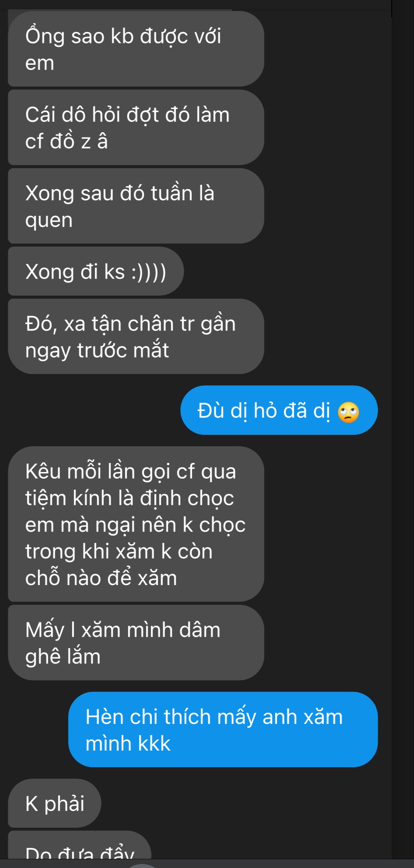Viewport: 414px width, 868px height.
Task: Tap the partially visible round button at bottom
Action: pos(142,865)
